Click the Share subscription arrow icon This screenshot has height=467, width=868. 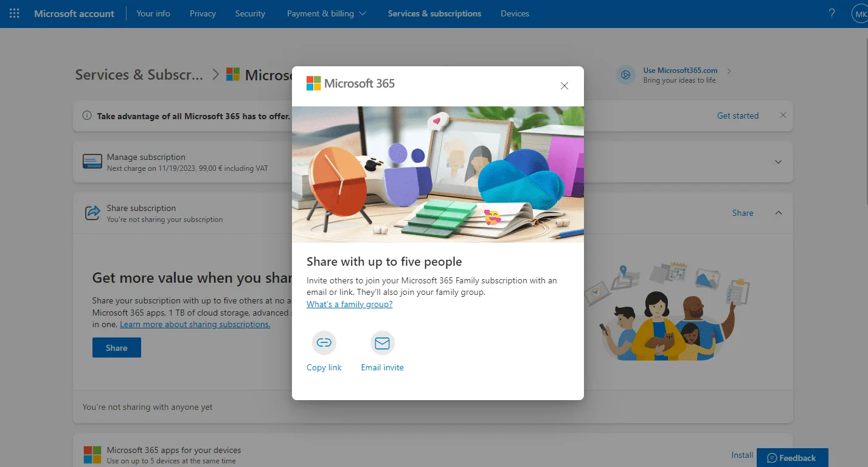(92, 213)
